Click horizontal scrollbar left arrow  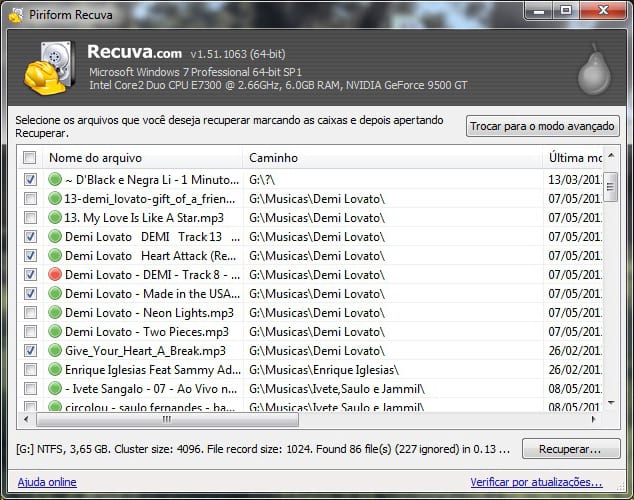[27, 419]
